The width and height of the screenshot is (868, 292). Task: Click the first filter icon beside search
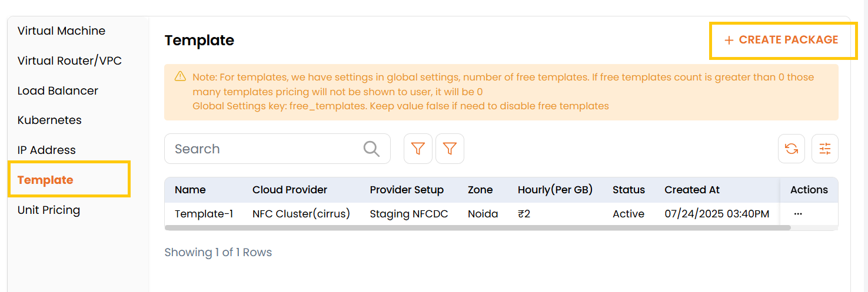coord(418,149)
